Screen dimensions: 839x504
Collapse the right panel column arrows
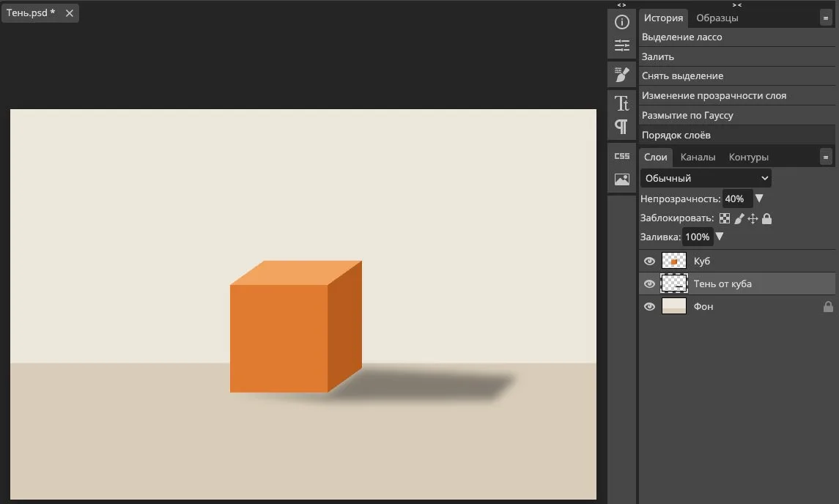click(737, 5)
